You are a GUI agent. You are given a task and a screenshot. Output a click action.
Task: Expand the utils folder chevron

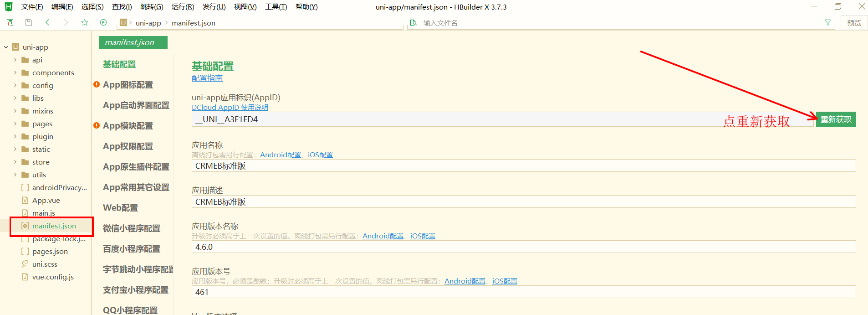click(x=15, y=175)
